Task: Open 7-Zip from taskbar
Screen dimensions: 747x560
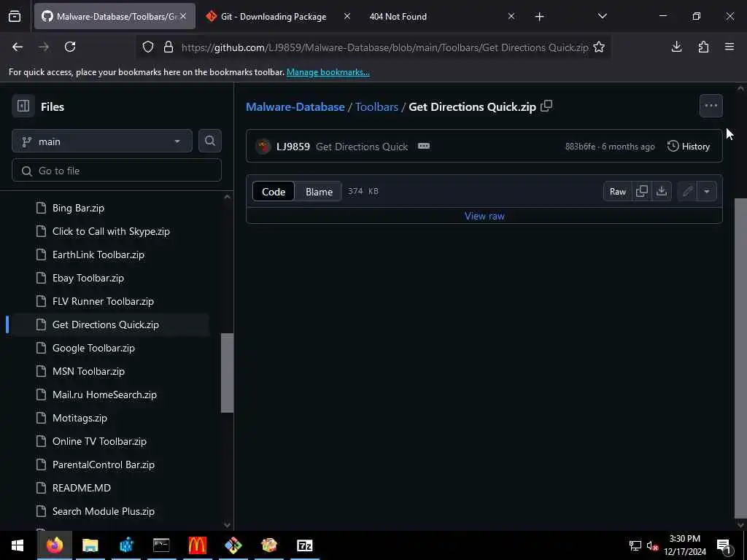Action: [304, 545]
